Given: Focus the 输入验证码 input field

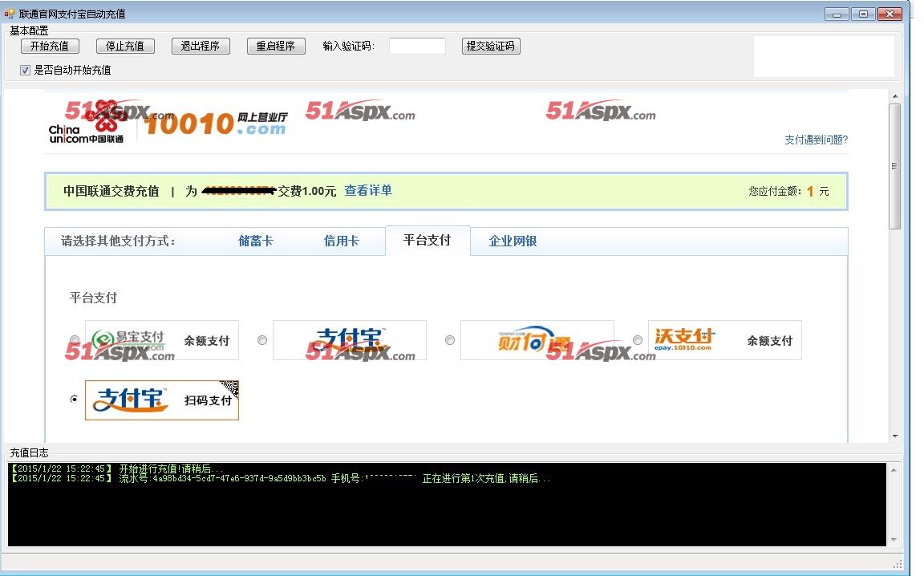Looking at the screenshot, I should click(417, 46).
